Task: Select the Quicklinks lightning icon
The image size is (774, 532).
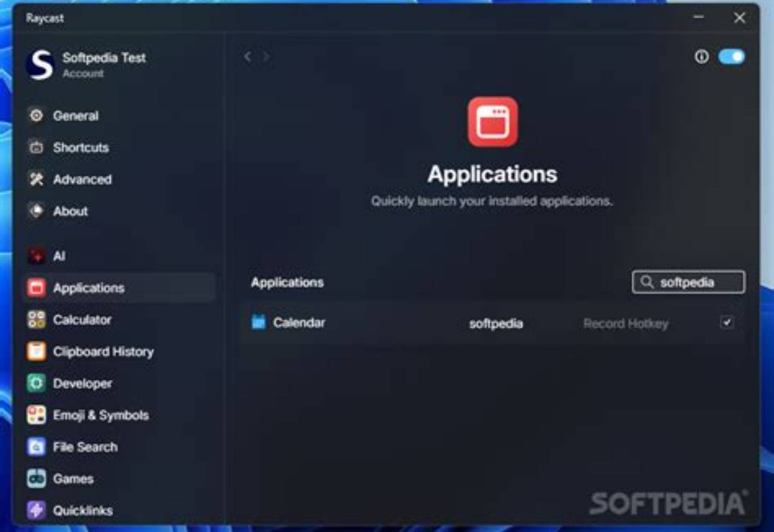Action: point(36,510)
